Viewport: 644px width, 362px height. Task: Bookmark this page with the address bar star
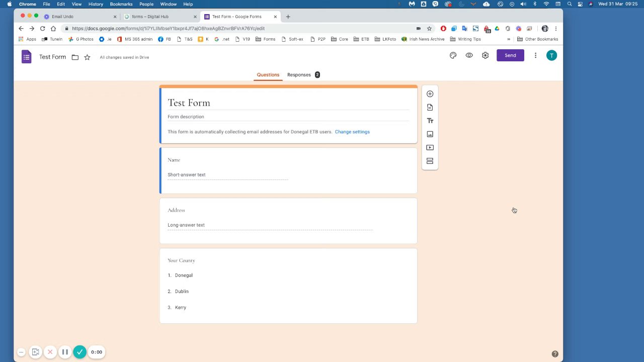tap(429, 29)
